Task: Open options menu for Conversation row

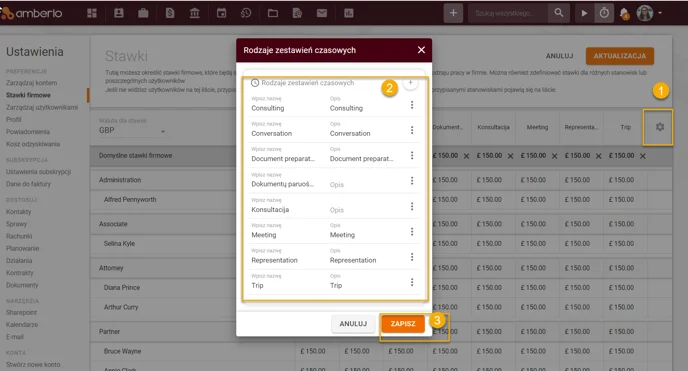Action: (412, 130)
